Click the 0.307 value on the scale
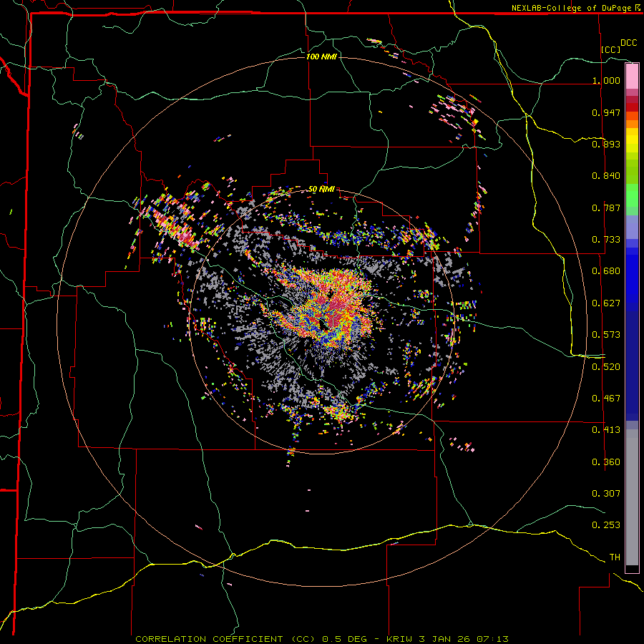Screen dimensions: 644x644 [x=606, y=494]
